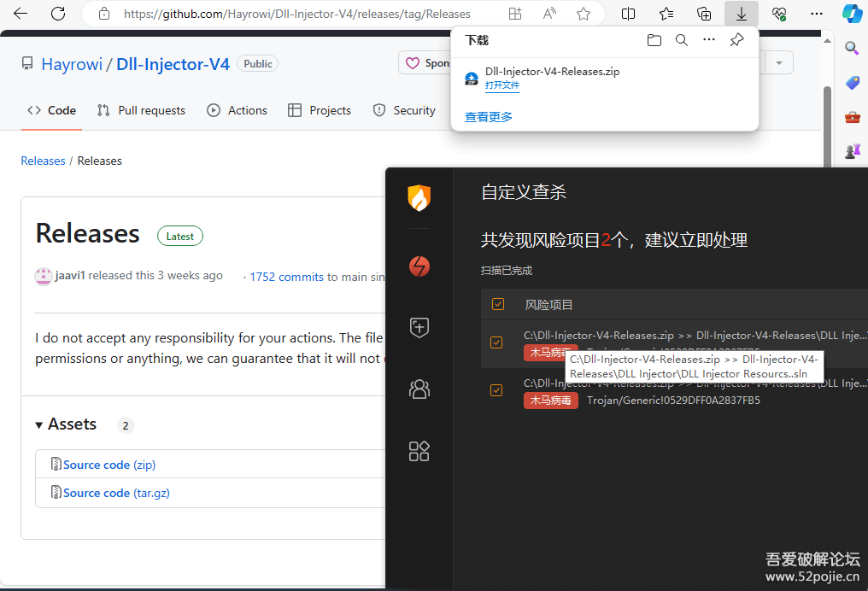868x591 pixels.
Task: Switch to the Actions tab
Action: pos(237,111)
